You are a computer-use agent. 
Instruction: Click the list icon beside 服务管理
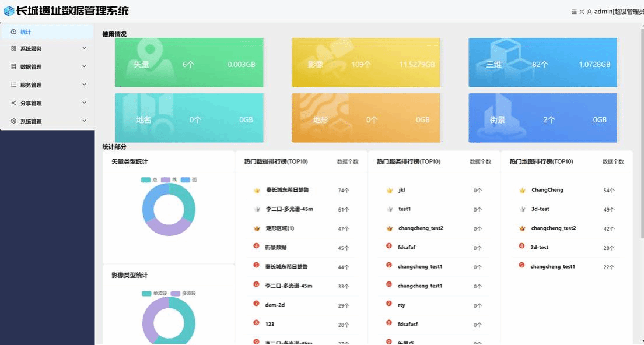13,85
